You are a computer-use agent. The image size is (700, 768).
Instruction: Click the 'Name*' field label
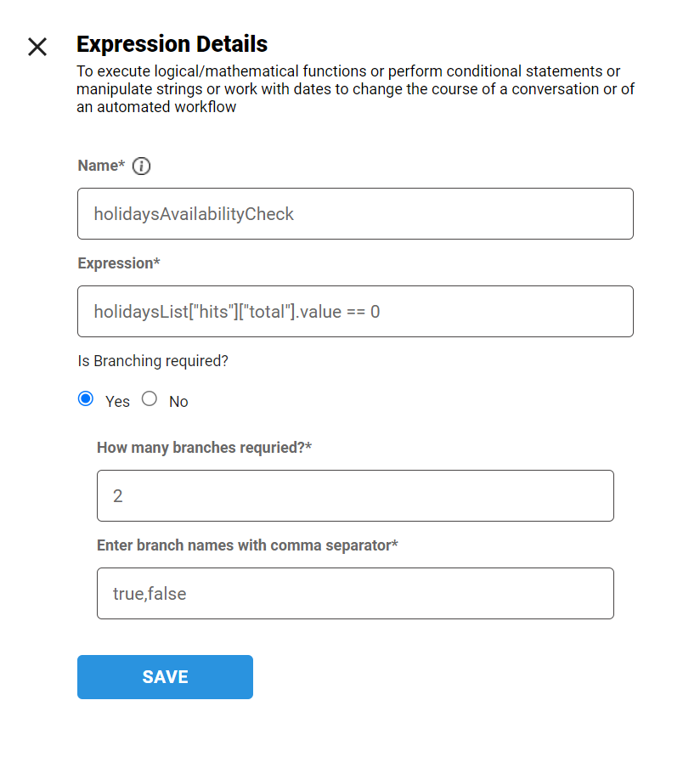point(101,166)
